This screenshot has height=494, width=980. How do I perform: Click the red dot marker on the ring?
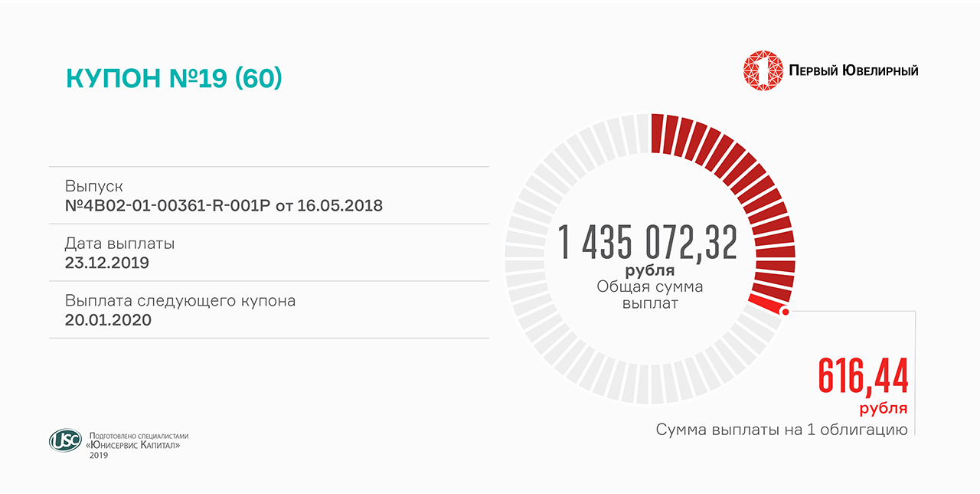[785, 312]
